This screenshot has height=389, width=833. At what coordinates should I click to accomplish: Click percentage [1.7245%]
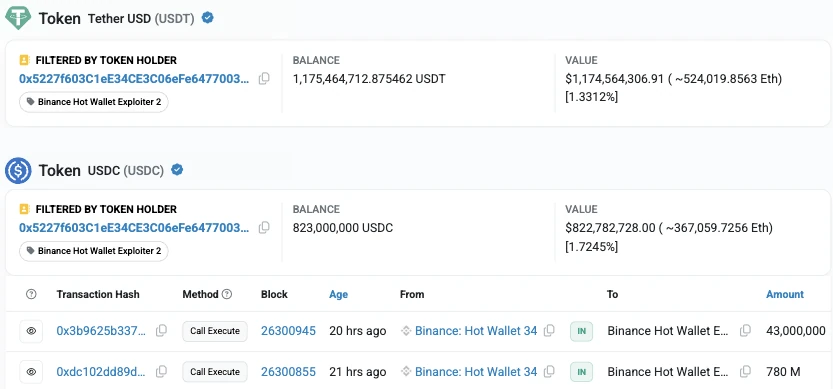click(592, 246)
